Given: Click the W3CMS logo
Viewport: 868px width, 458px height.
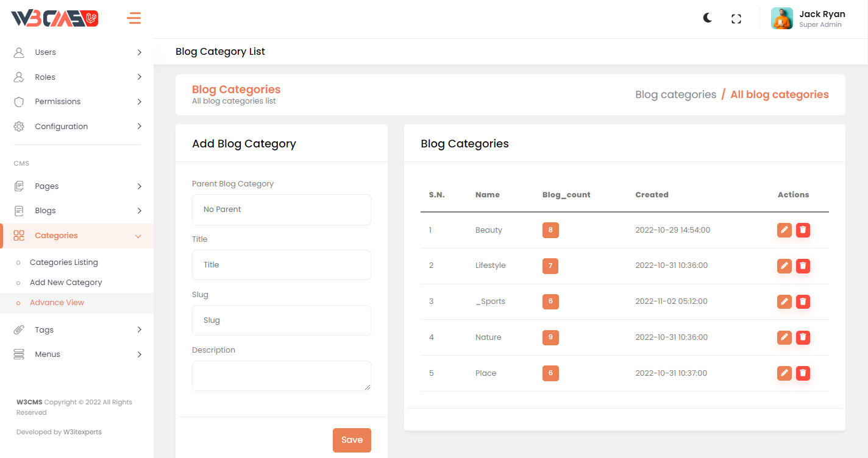Looking at the screenshot, I should [55, 19].
